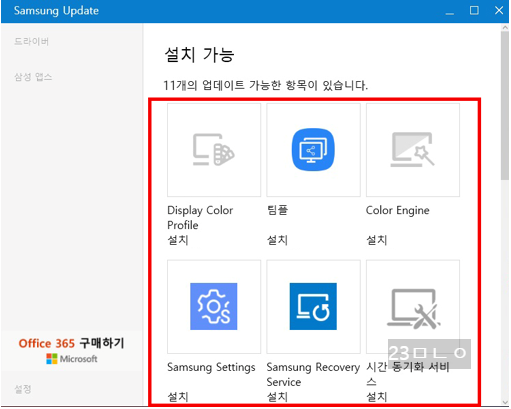Install Display Color Profile via 설치 link
This screenshot has width=511, height=409.
(x=178, y=240)
